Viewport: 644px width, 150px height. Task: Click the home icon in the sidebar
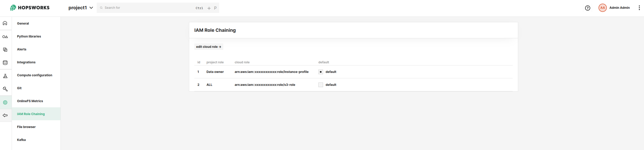(5, 23)
